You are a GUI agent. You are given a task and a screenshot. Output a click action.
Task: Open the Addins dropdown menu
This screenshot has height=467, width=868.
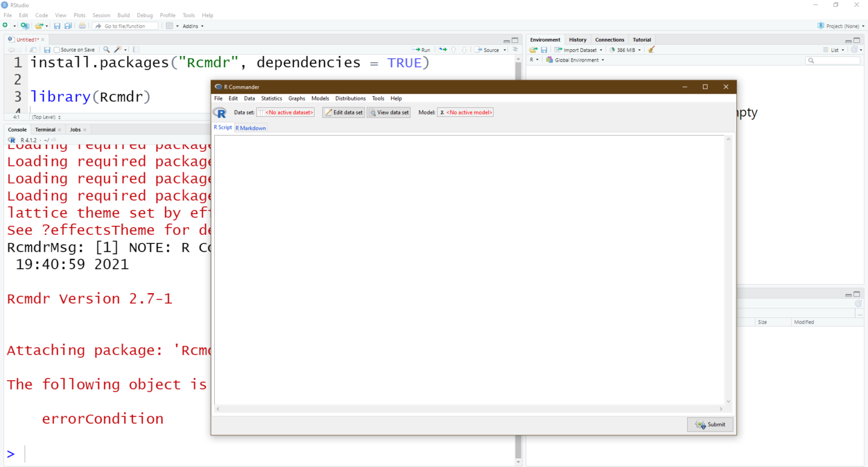pyautogui.click(x=193, y=26)
